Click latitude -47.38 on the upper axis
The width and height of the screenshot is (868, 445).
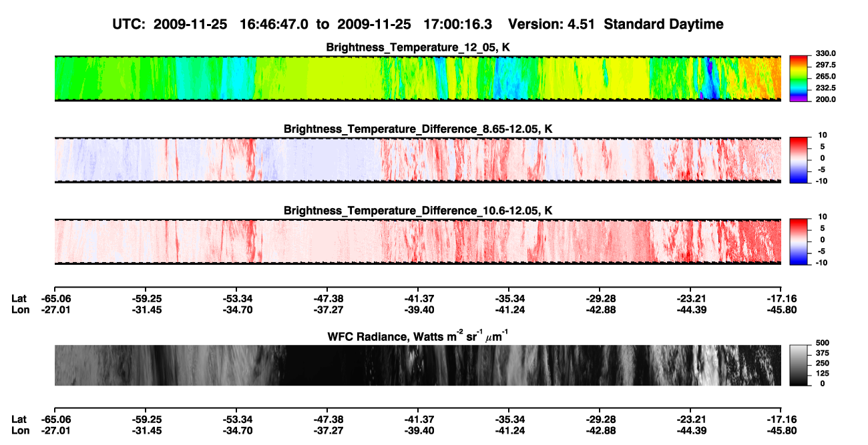coord(329,298)
